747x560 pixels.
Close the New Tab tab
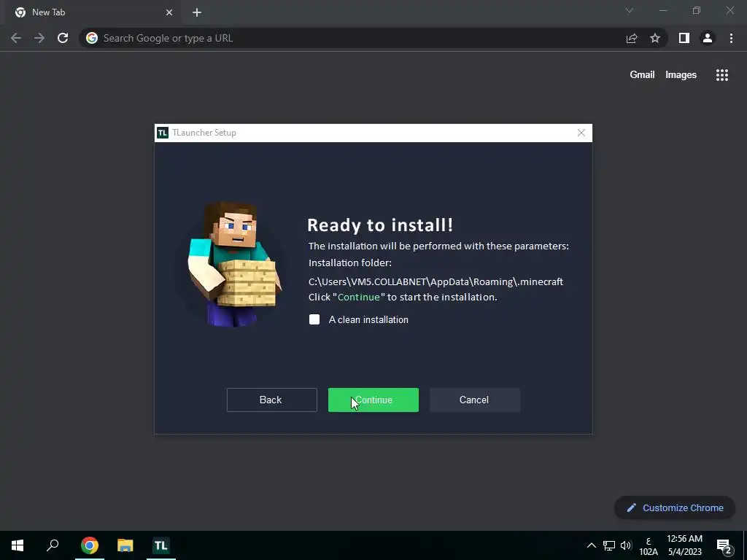169,12
